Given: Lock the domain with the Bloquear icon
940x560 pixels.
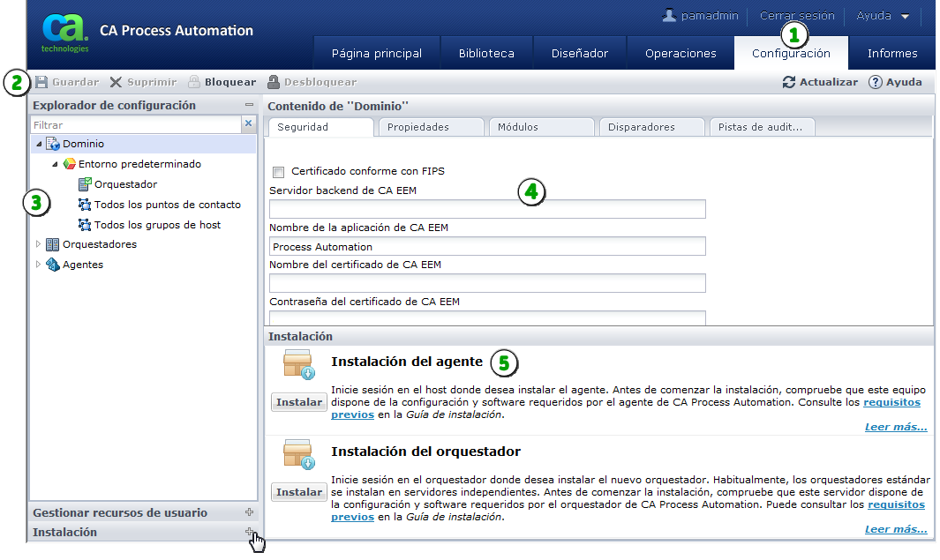Looking at the screenshot, I should pyautogui.click(x=194, y=81).
